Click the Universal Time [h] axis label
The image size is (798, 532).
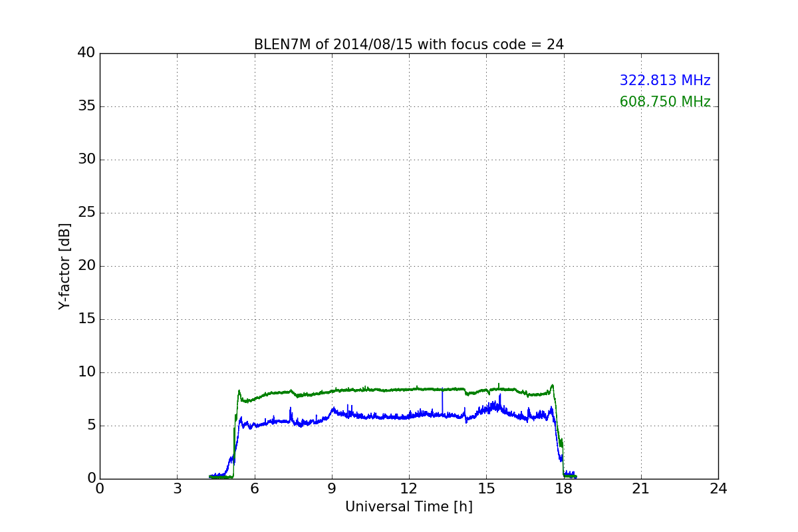pos(409,507)
